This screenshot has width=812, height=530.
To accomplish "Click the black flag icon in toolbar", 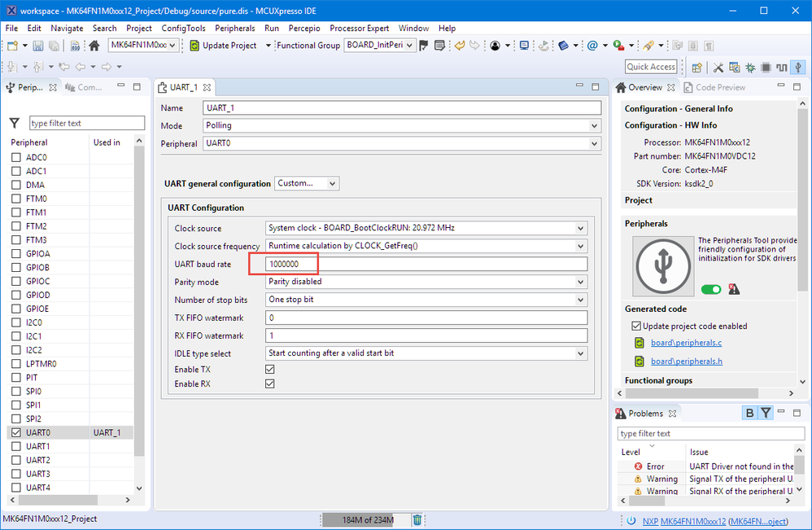I will 424,46.
